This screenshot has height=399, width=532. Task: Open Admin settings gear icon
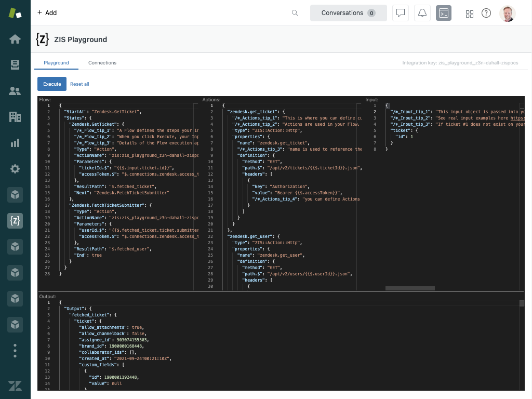[15, 169]
